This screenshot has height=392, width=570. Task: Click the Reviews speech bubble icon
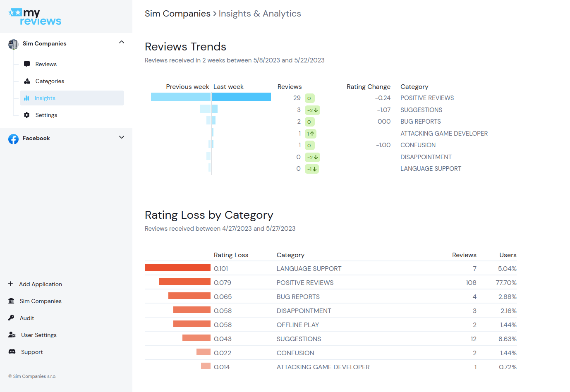(x=27, y=64)
